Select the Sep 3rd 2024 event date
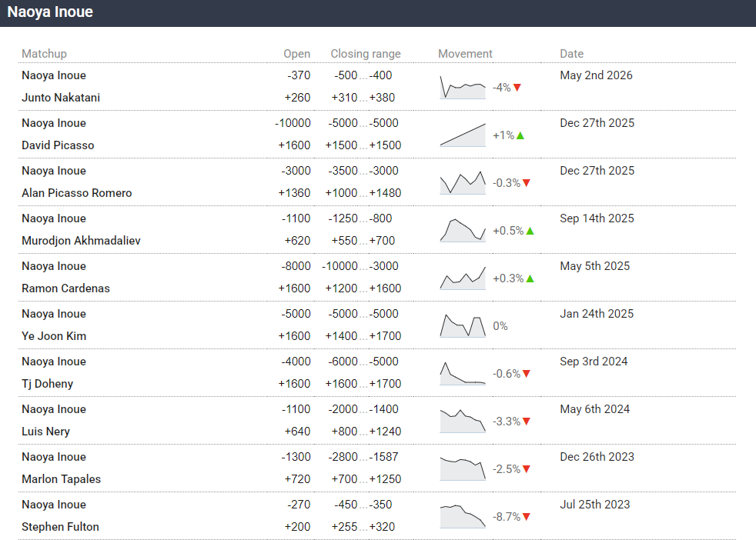The image size is (756, 540). 594,362
